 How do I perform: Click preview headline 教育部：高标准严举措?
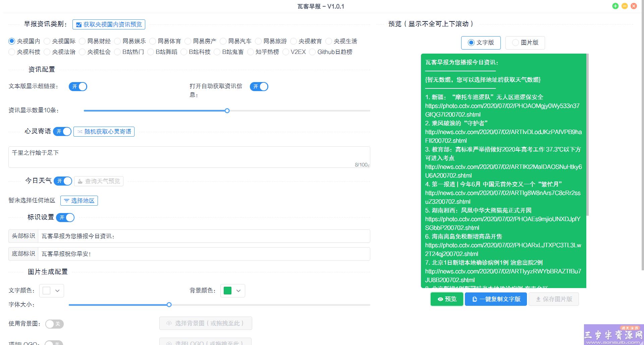tap(503, 154)
